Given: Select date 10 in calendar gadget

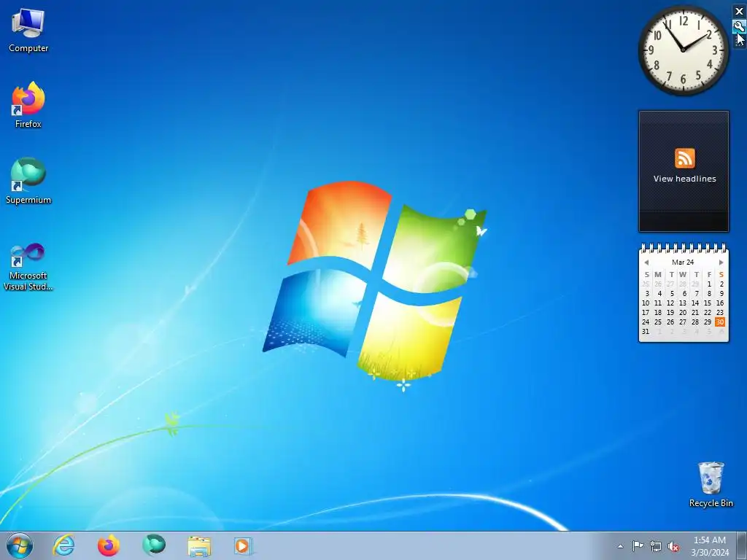Looking at the screenshot, I should pos(646,303).
